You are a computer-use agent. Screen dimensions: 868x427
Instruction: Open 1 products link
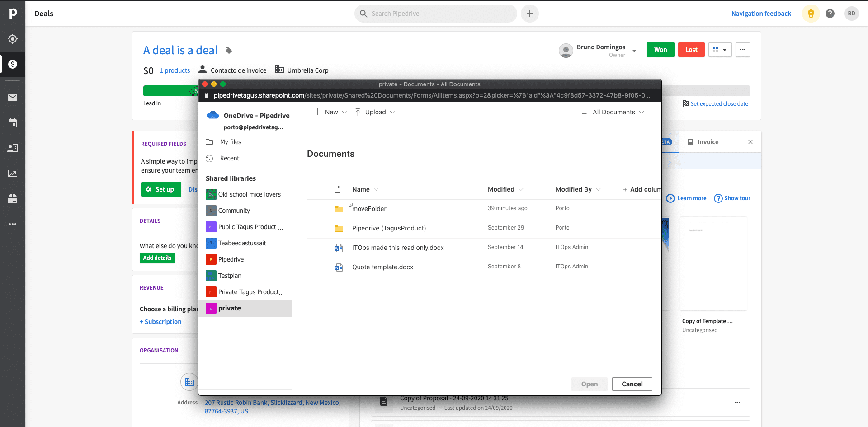pos(175,70)
